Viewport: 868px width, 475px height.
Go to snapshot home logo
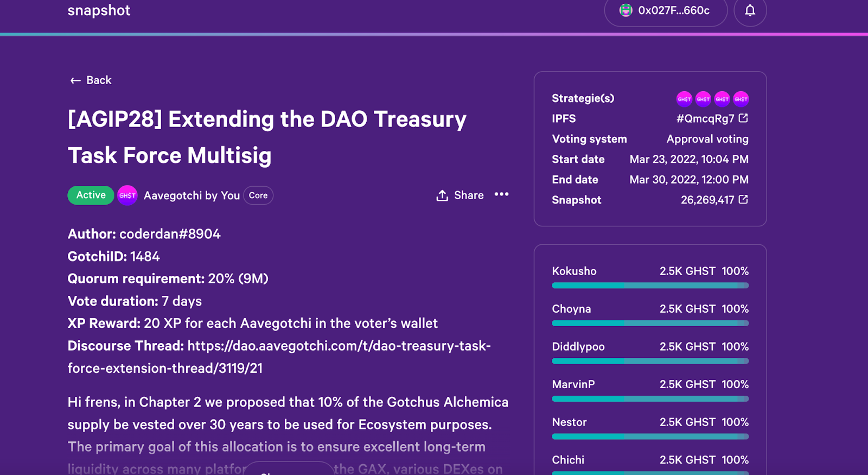pos(99,10)
